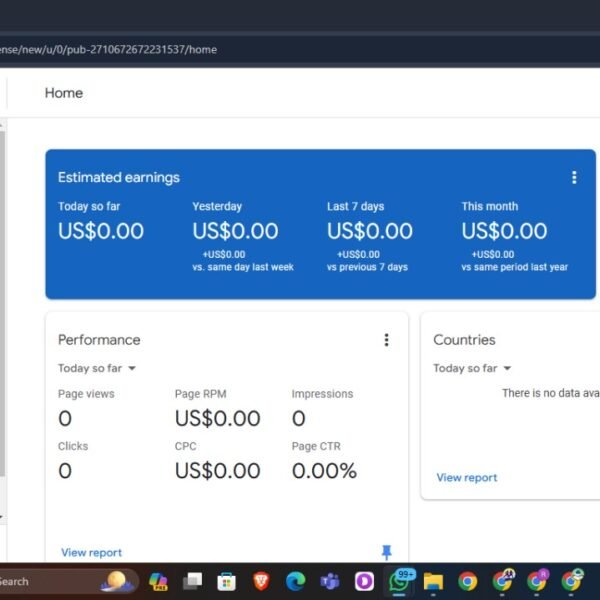Click the 'This month' earnings label
This screenshot has height=600, width=600.
(489, 206)
